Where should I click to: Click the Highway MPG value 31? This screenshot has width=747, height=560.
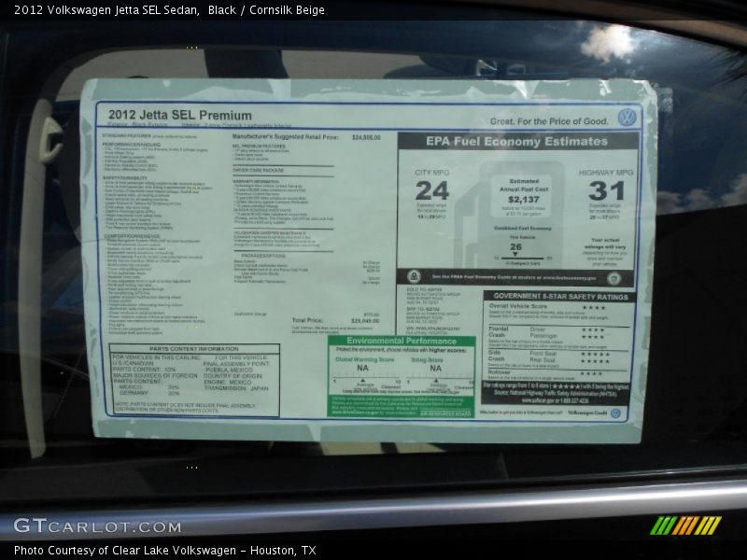606,191
